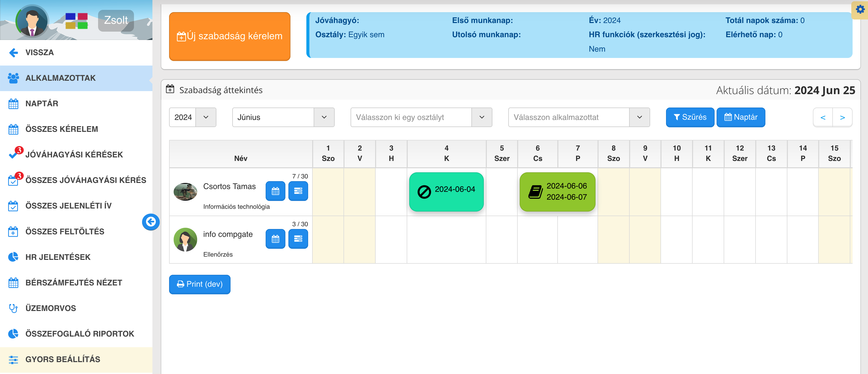Screen dimensions: 868x374
Task: Click the Ellenőrzés department label
Action: pos(218,255)
